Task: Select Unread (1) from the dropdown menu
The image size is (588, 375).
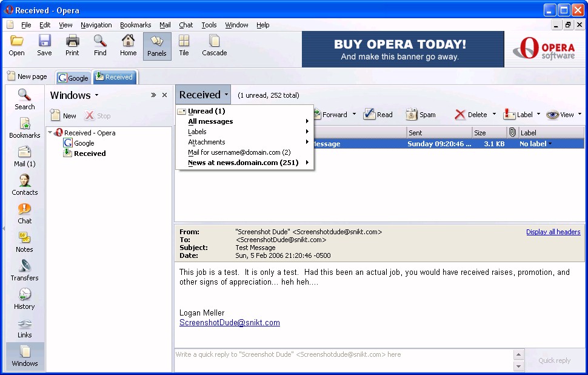Action: [206, 111]
